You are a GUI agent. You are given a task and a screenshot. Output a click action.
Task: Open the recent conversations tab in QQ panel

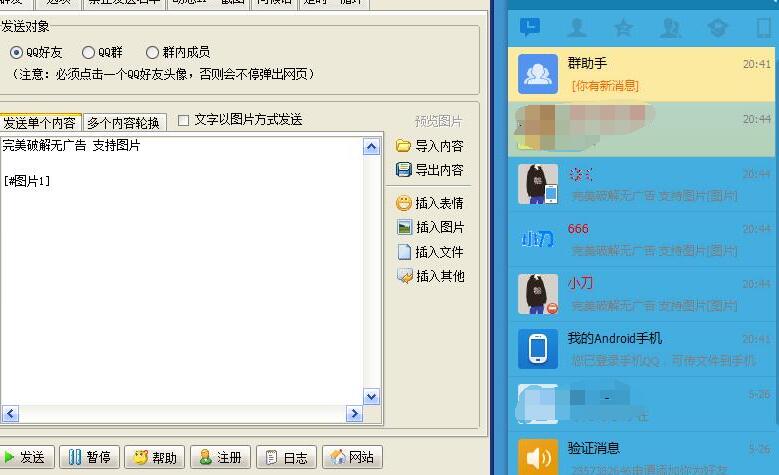point(530,27)
